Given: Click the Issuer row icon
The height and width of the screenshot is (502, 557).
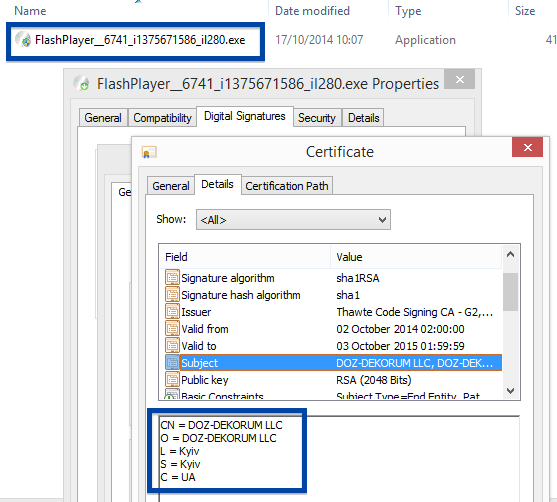Looking at the screenshot, I should [172, 312].
